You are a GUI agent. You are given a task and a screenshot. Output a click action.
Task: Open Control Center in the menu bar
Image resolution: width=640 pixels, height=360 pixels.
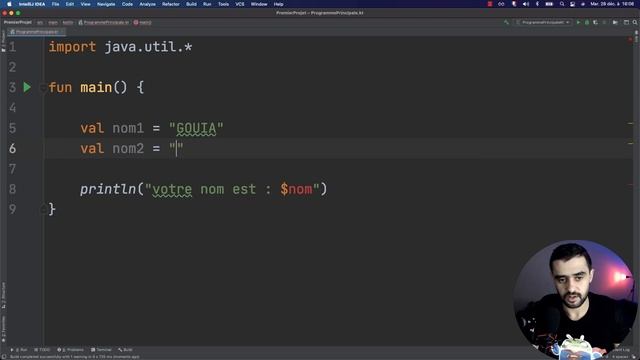[573, 4]
